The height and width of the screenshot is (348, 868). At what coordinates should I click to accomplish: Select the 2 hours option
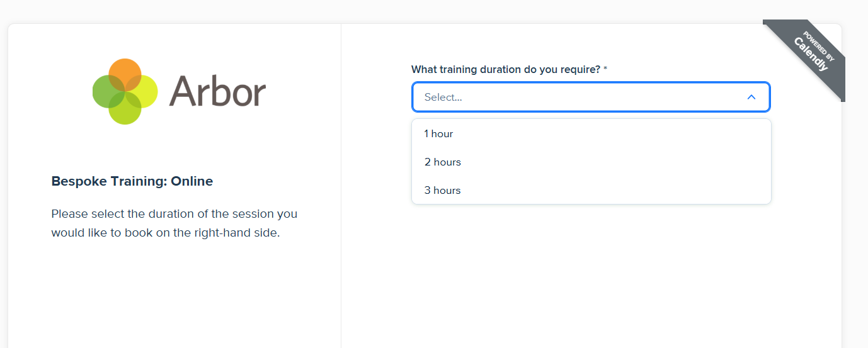(x=442, y=162)
